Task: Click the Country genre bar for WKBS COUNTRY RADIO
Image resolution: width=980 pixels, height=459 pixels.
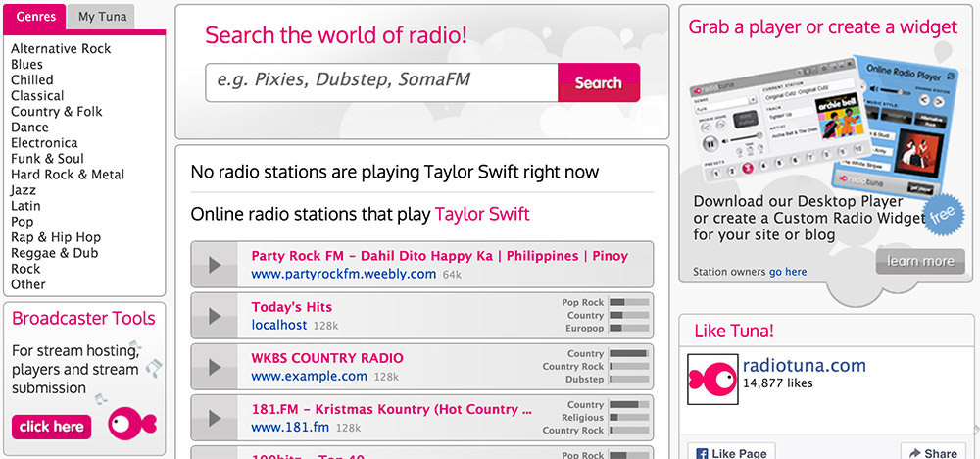Action: pos(629,354)
